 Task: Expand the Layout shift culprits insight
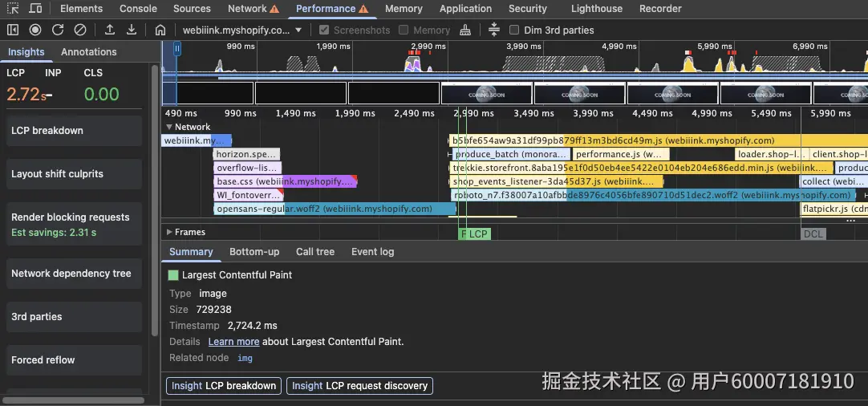[74, 174]
